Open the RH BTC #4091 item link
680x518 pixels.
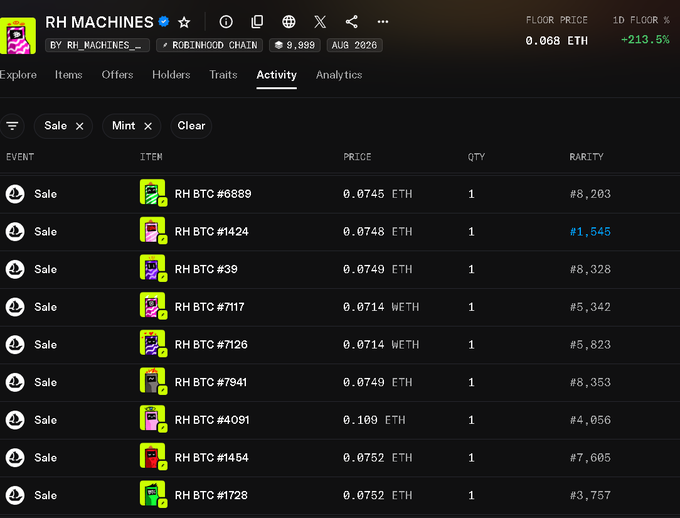(212, 420)
